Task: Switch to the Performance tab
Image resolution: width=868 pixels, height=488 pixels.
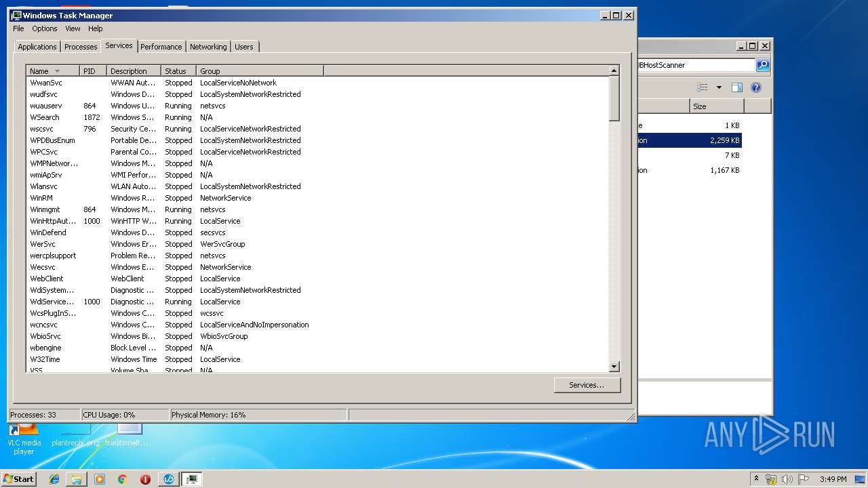Action: tap(161, 47)
